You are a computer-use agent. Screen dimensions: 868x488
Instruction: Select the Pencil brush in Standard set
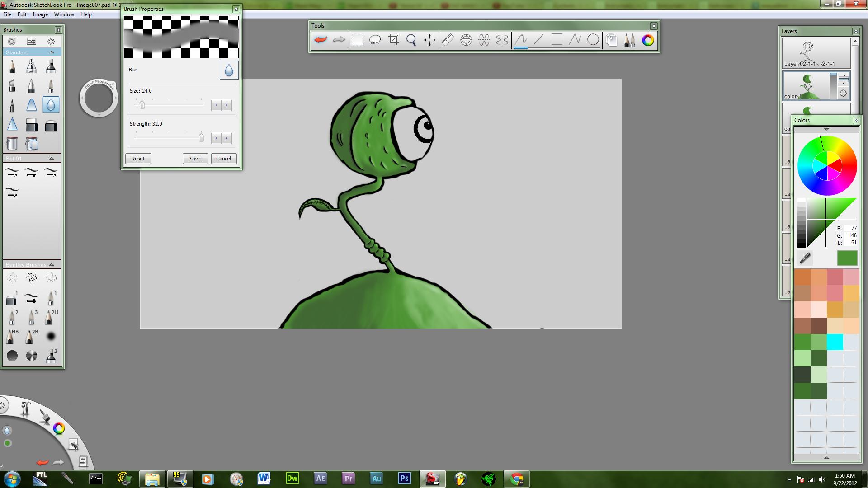pos(12,66)
